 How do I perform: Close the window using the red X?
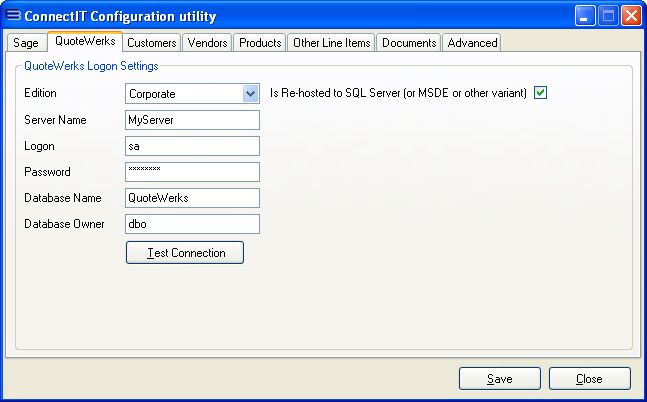point(631,16)
